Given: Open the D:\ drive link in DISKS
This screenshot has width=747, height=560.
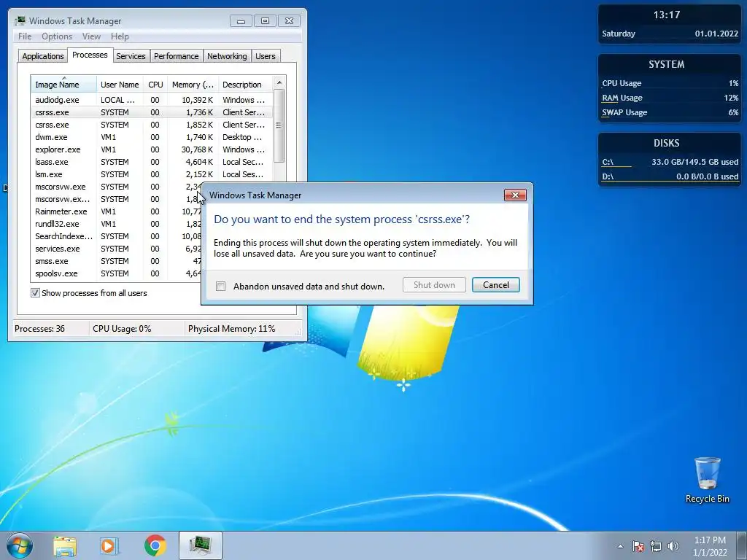Looking at the screenshot, I should [608, 176].
